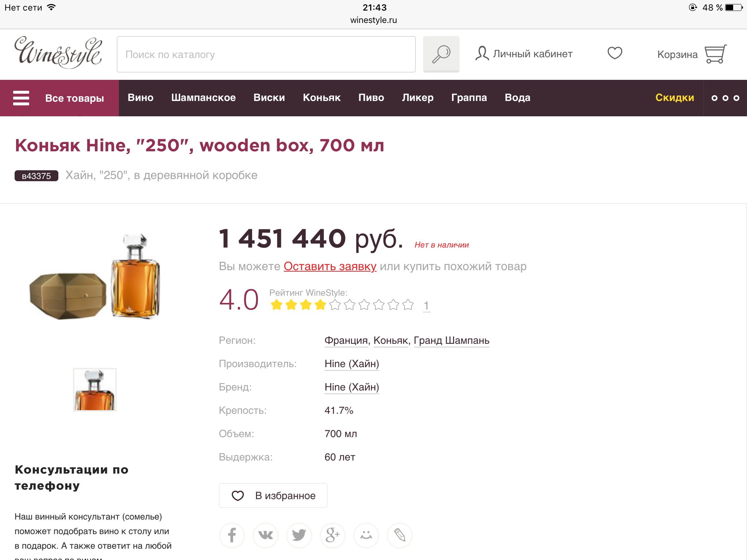
Task: Click the pencil LiveJournal share icon
Action: (x=400, y=535)
